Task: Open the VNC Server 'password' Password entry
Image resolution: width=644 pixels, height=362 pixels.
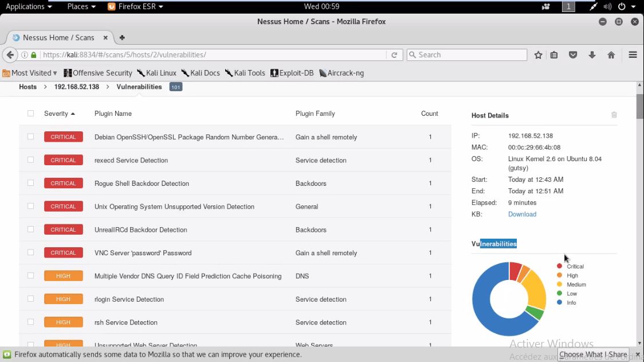Action: tap(143, 253)
